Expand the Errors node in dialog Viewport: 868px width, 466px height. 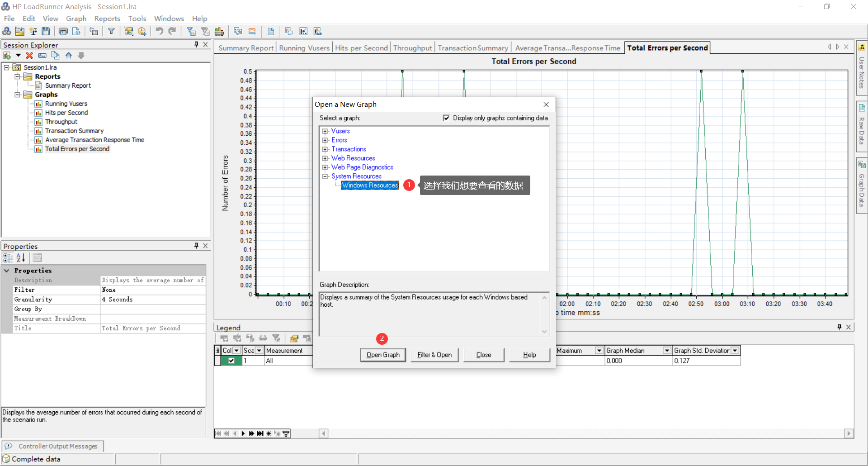pyautogui.click(x=325, y=140)
